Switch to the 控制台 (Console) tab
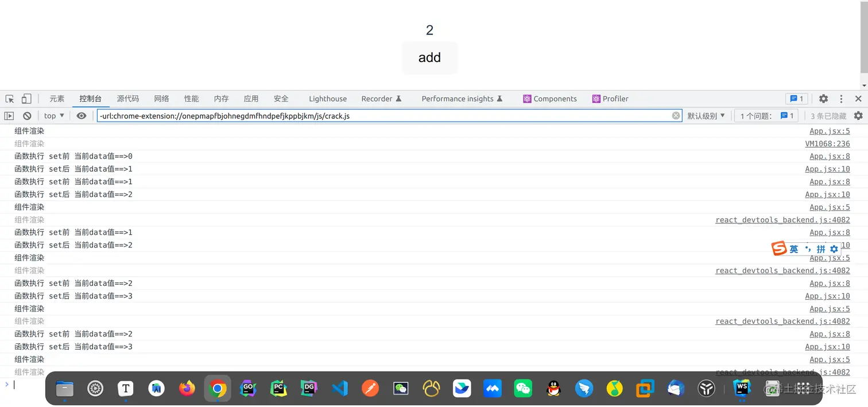Image resolution: width=868 pixels, height=407 pixels. [91, 99]
